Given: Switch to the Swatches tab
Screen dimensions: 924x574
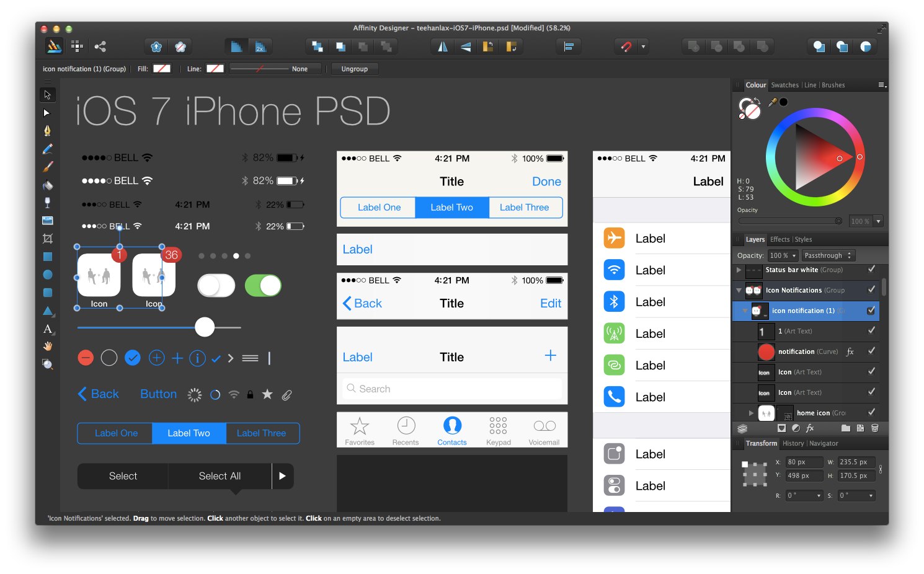Looking at the screenshot, I should (x=785, y=86).
